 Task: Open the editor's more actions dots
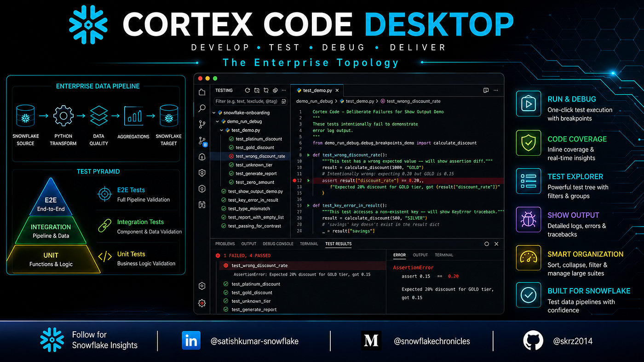click(x=496, y=90)
